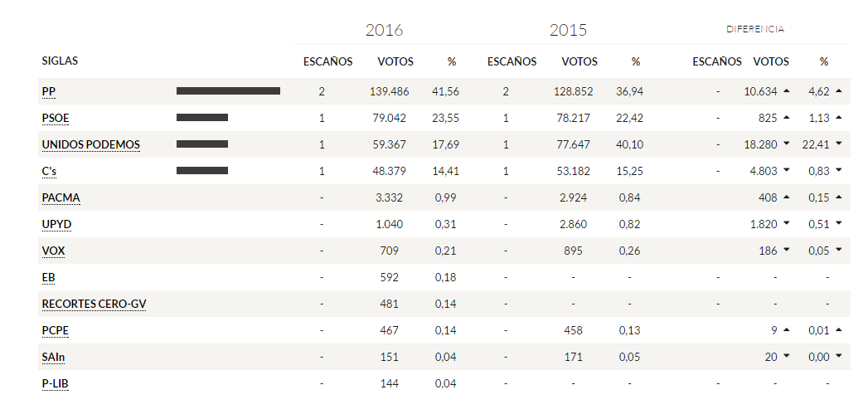Screen dimensions: 868x419
Task: Click the down arrow beside VOX's 186 votes
Action: click(x=786, y=251)
